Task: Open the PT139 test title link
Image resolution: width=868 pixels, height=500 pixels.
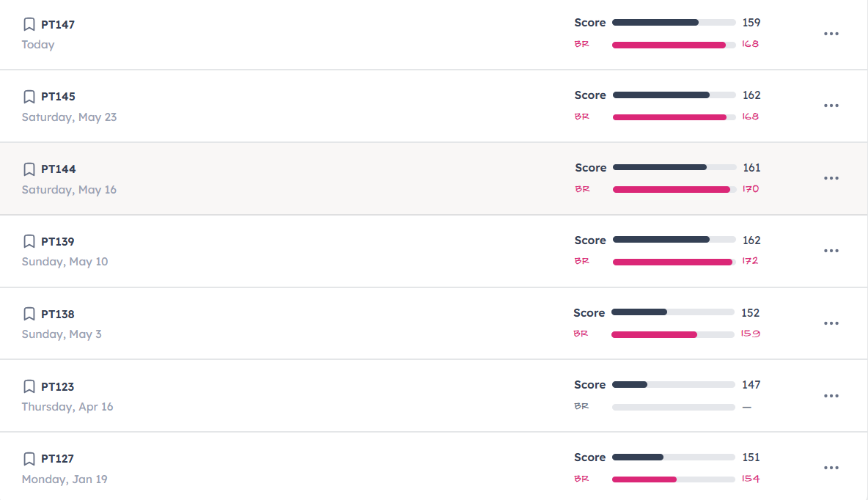Action: [58, 241]
